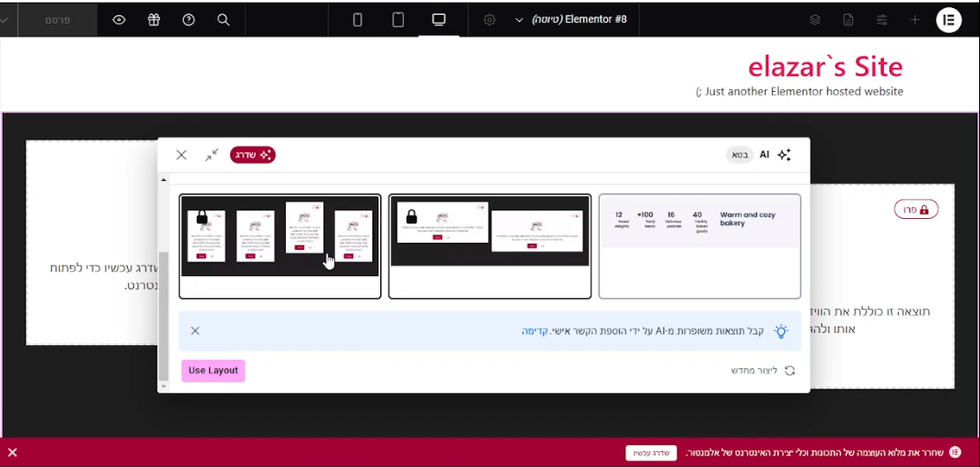Click the AI sparkle icon in dialog header
Viewport: 980px width, 467px height.
[784, 155]
